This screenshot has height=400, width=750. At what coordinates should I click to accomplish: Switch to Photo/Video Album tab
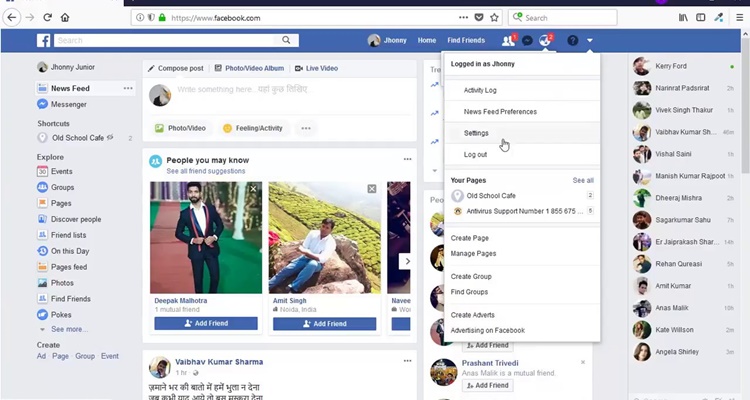[249, 68]
